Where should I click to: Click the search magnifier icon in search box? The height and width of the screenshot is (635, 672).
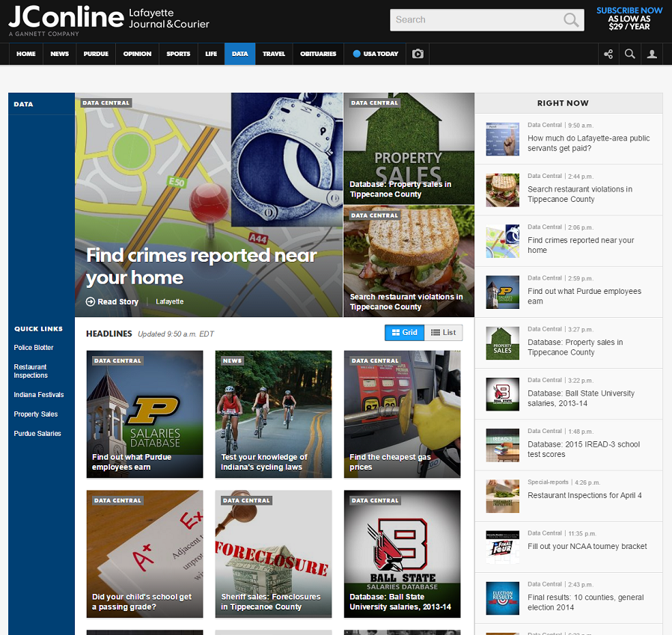coord(572,20)
